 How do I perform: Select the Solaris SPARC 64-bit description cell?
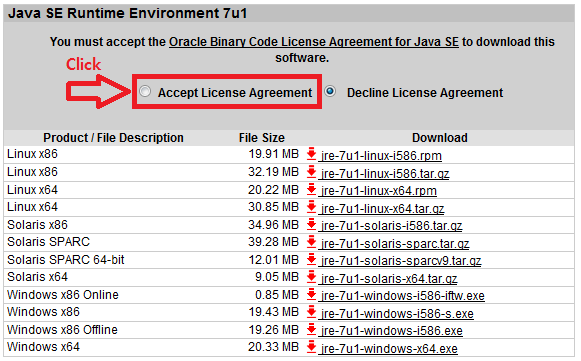pyautogui.click(x=66, y=260)
